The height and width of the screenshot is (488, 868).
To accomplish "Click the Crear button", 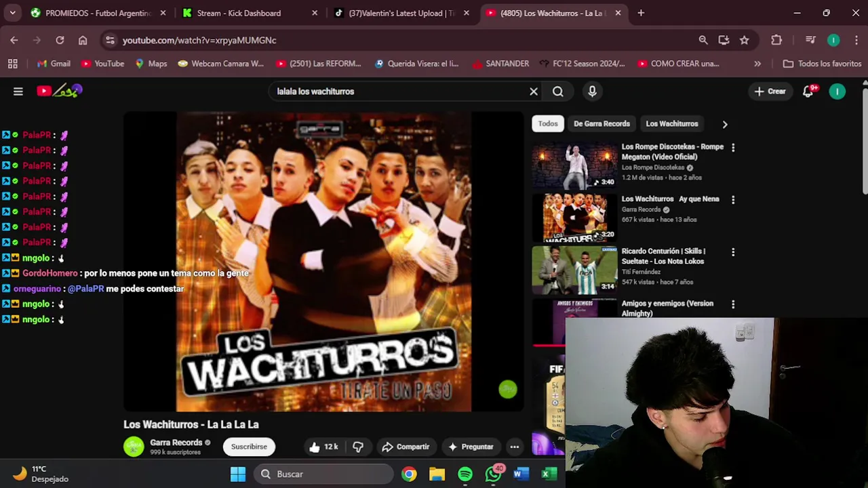I will coord(770,91).
